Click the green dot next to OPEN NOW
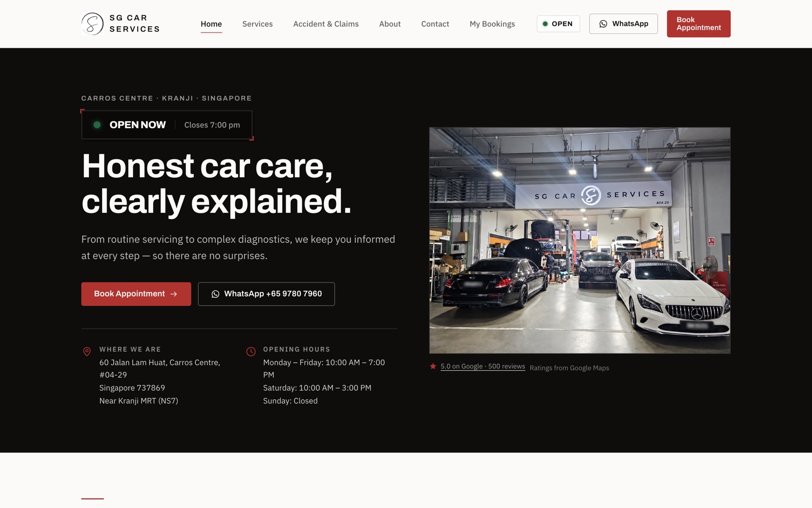The height and width of the screenshot is (508, 812). click(97, 125)
